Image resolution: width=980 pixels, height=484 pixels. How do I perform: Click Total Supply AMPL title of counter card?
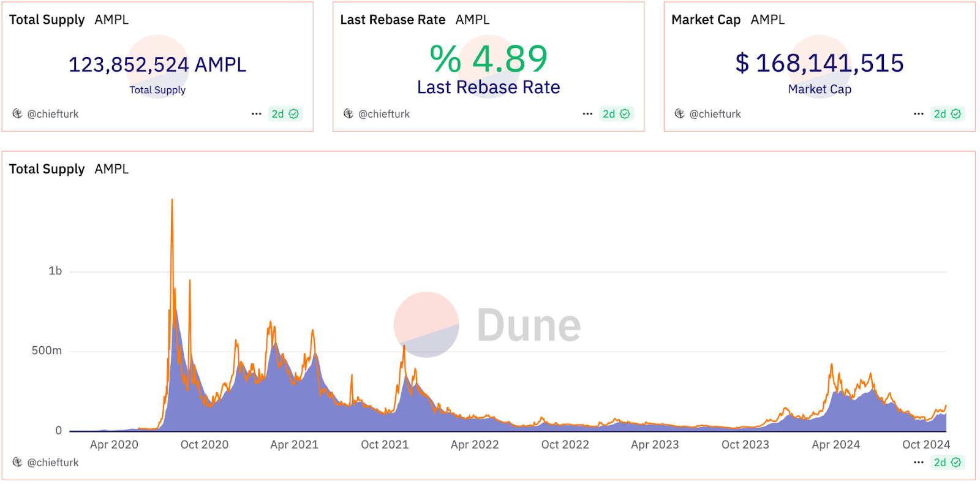coord(69,20)
